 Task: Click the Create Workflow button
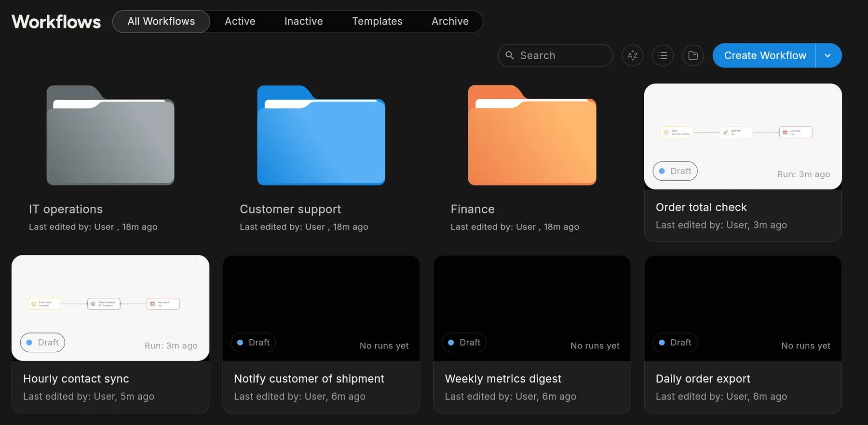point(765,55)
